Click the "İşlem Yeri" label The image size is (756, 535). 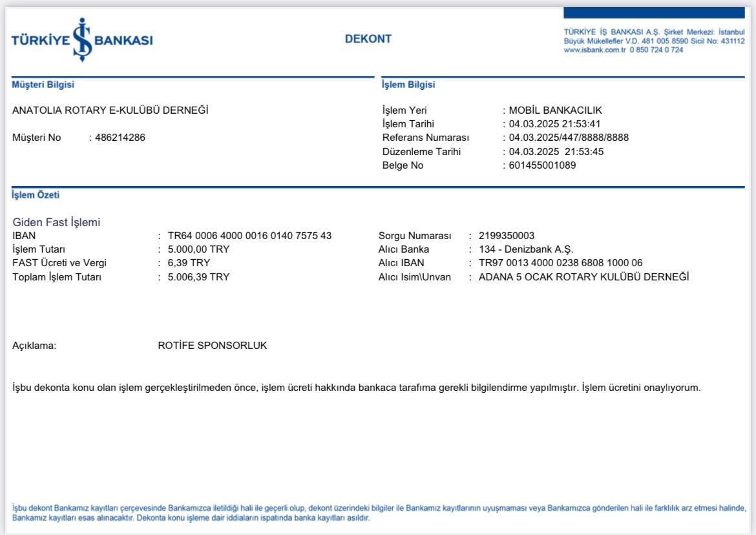[x=404, y=110]
